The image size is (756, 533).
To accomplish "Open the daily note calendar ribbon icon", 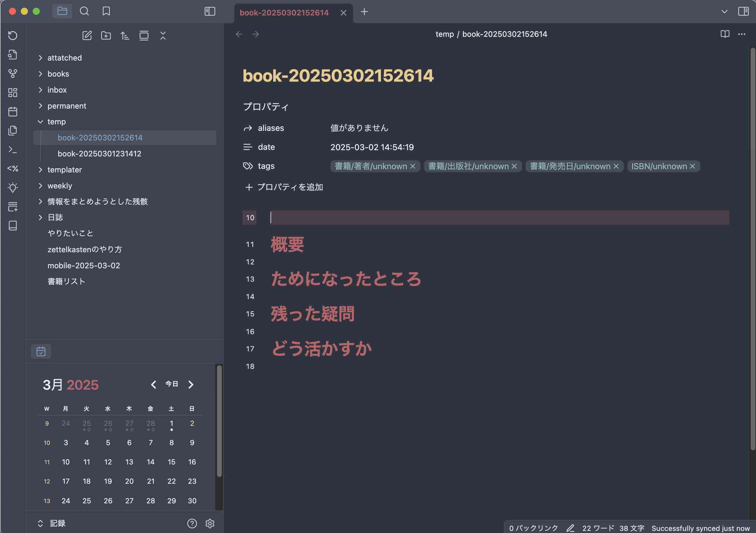I will point(12,112).
